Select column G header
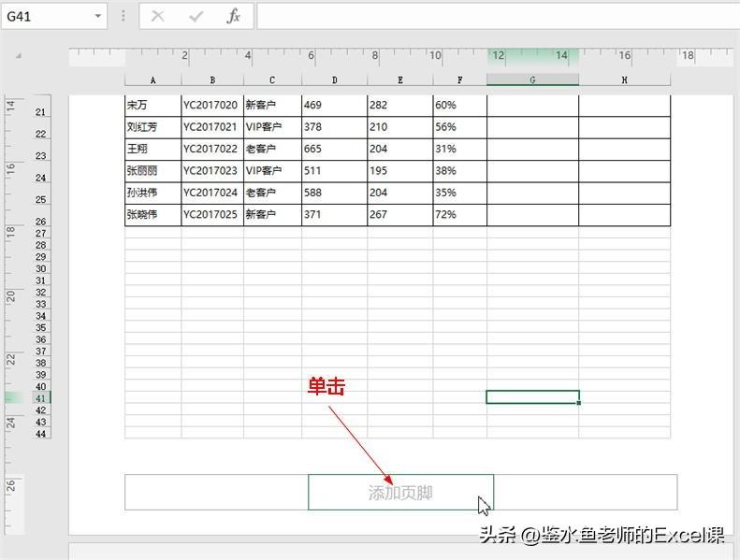 [x=532, y=79]
